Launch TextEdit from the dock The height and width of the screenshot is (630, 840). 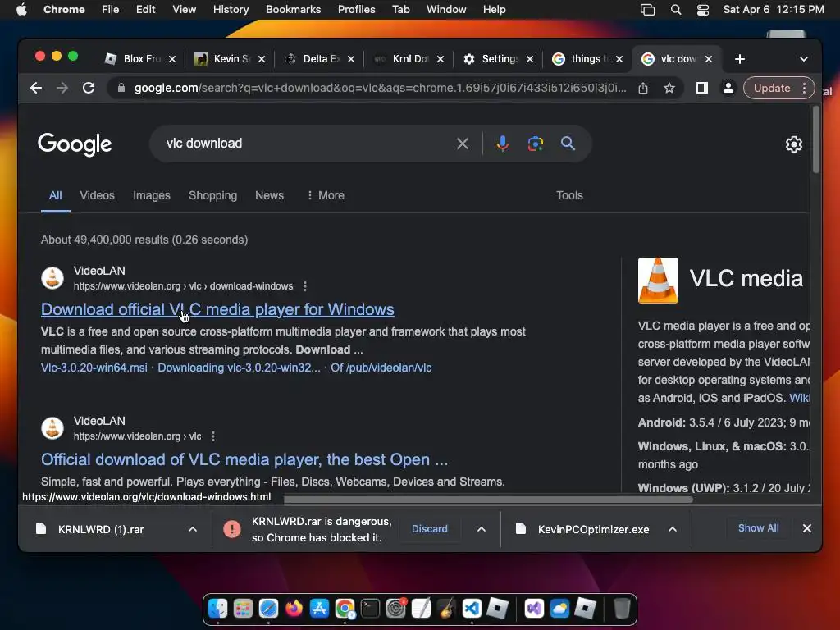(421, 609)
